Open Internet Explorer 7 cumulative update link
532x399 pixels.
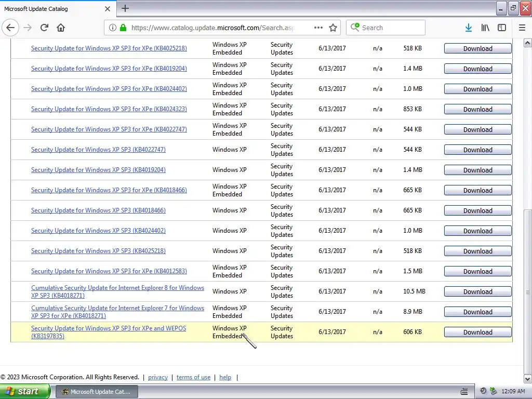118,312
